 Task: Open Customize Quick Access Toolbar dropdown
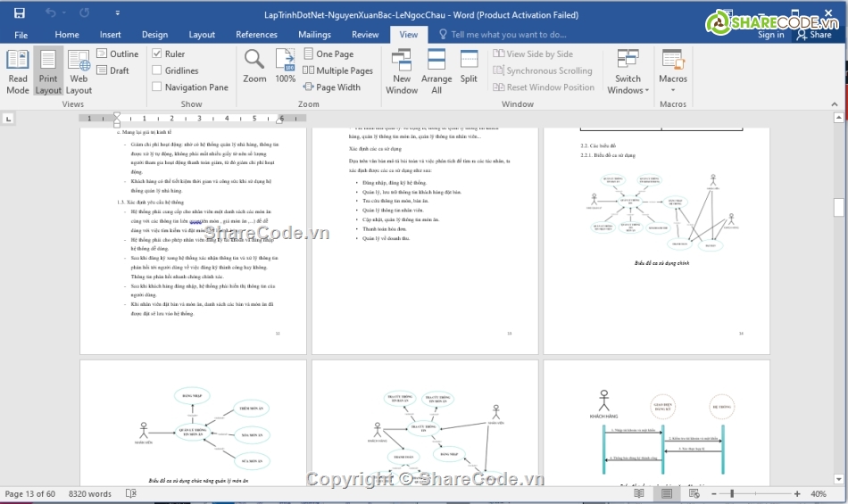pyautogui.click(x=117, y=13)
